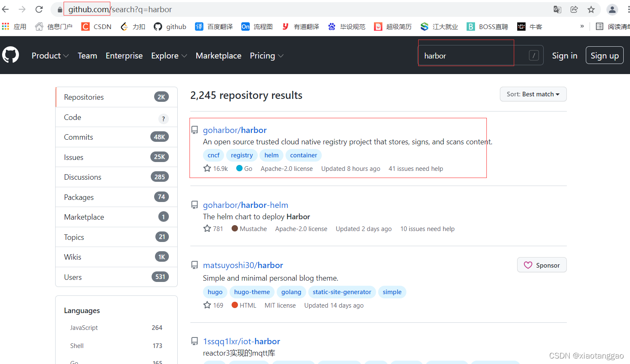Viewport: 630px width, 364px height.
Task: Open BOSS直聘 bookmark
Action: 487,27
